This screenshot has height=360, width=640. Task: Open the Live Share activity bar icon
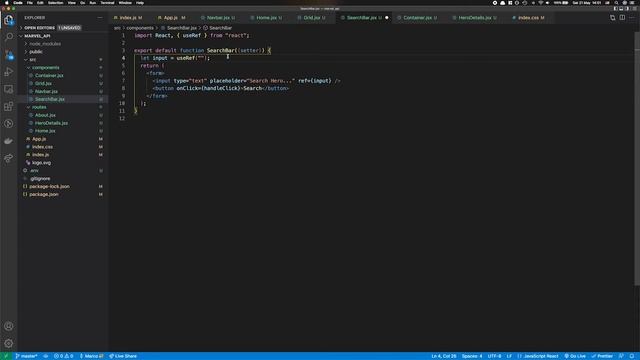(x=9, y=158)
